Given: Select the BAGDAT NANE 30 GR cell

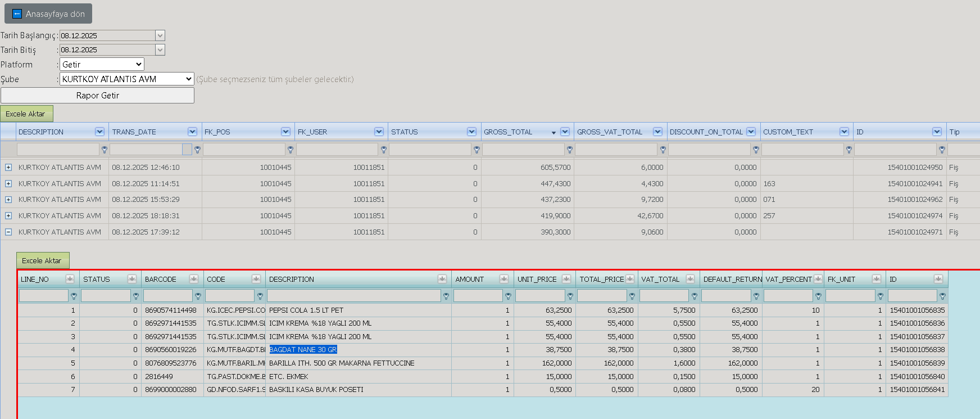Looking at the screenshot, I should pos(303,350).
